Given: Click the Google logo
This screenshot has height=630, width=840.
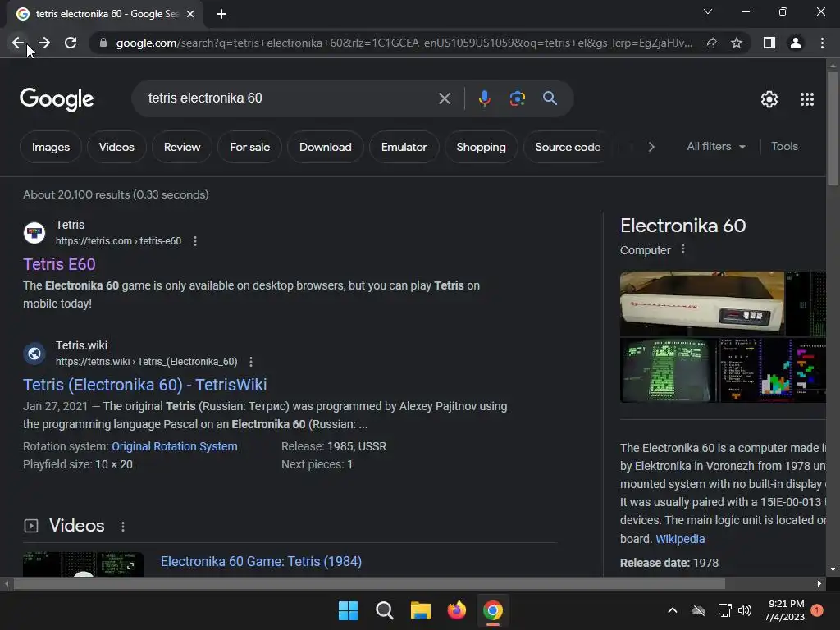Looking at the screenshot, I should 57,99.
